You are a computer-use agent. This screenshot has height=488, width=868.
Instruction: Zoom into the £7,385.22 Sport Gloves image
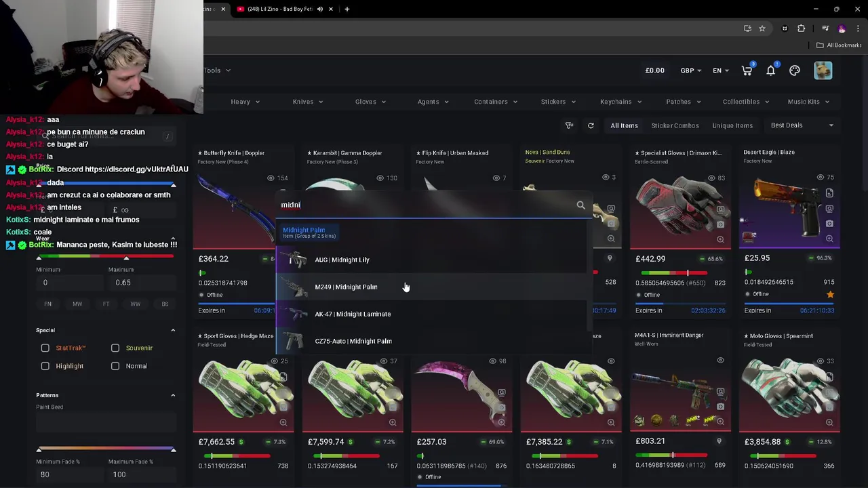[x=611, y=422]
